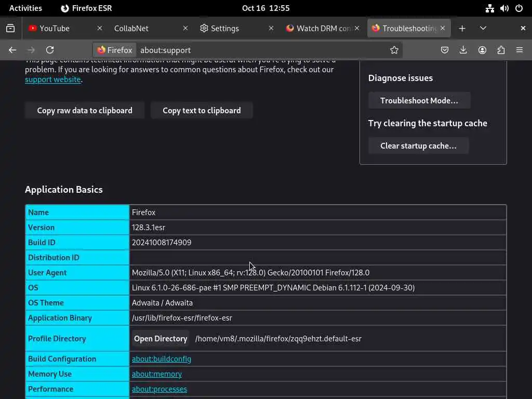Open the Extensions puzzle icon
The image size is (532, 399).
(501, 50)
